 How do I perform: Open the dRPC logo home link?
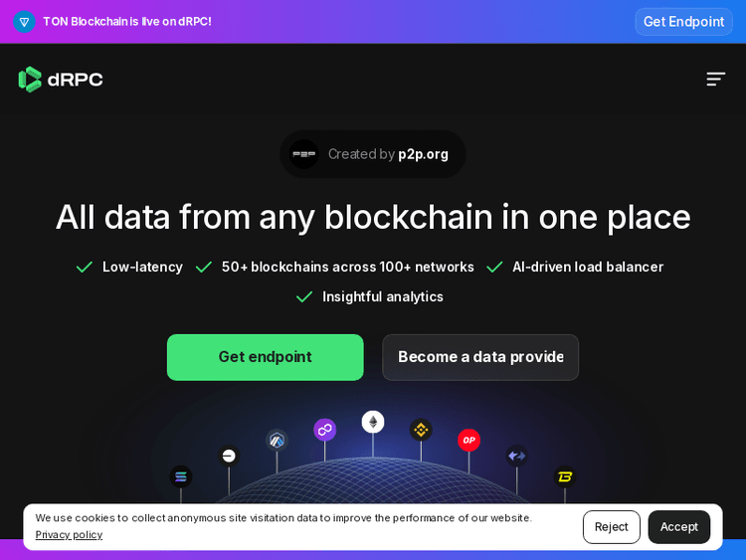[61, 79]
